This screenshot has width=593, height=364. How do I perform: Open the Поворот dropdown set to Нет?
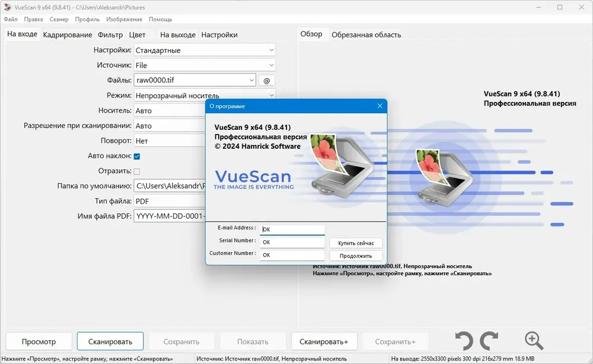tap(170, 141)
